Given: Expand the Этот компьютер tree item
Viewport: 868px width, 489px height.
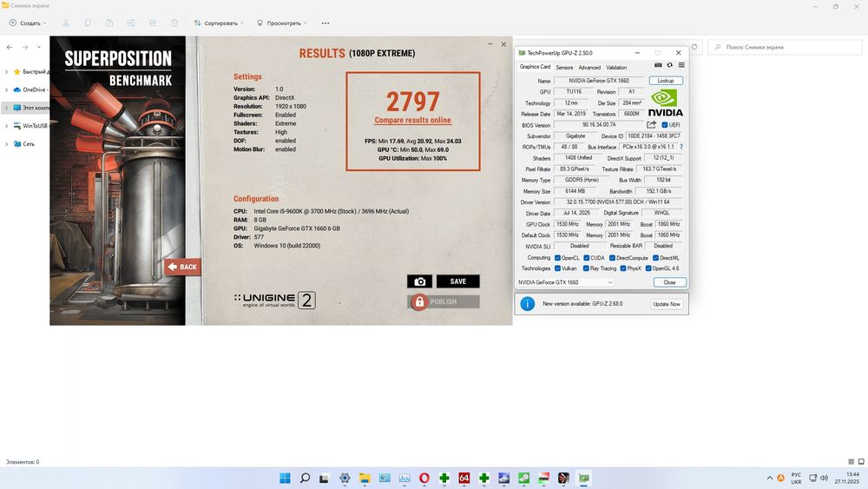Looking at the screenshot, I should (x=7, y=108).
